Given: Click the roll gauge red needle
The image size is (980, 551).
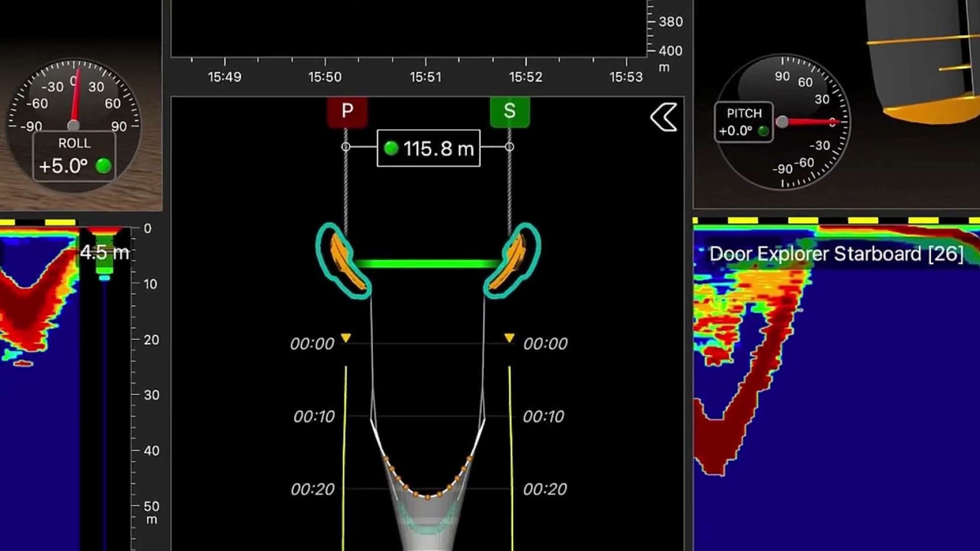Looking at the screenshot, I should [x=76, y=100].
